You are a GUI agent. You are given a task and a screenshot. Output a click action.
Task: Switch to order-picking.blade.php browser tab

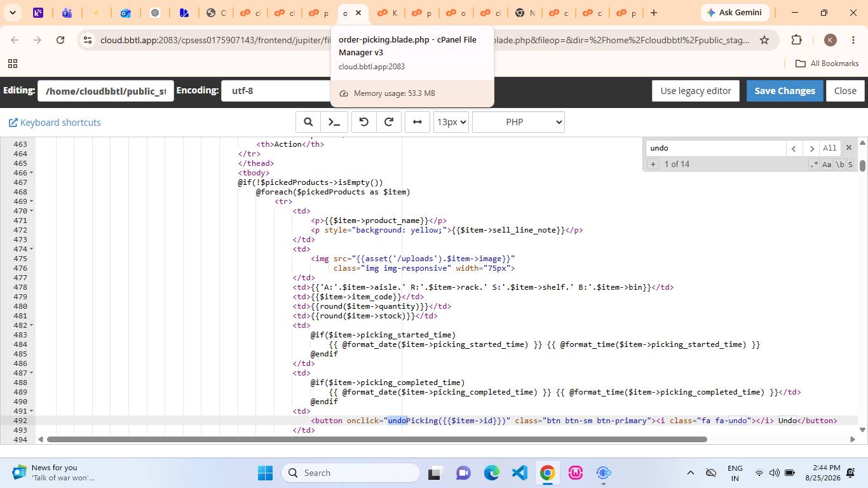(x=351, y=13)
